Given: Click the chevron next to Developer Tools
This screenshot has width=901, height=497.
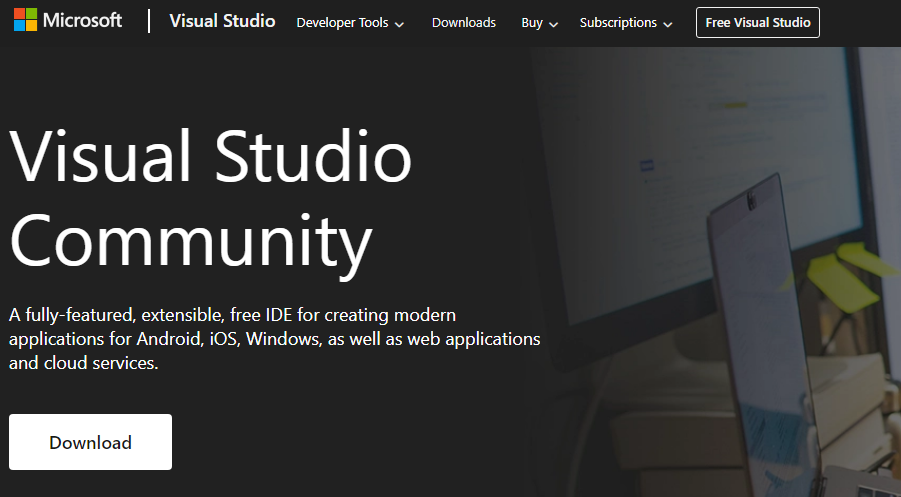Looking at the screenshot, I should [399, 24].
